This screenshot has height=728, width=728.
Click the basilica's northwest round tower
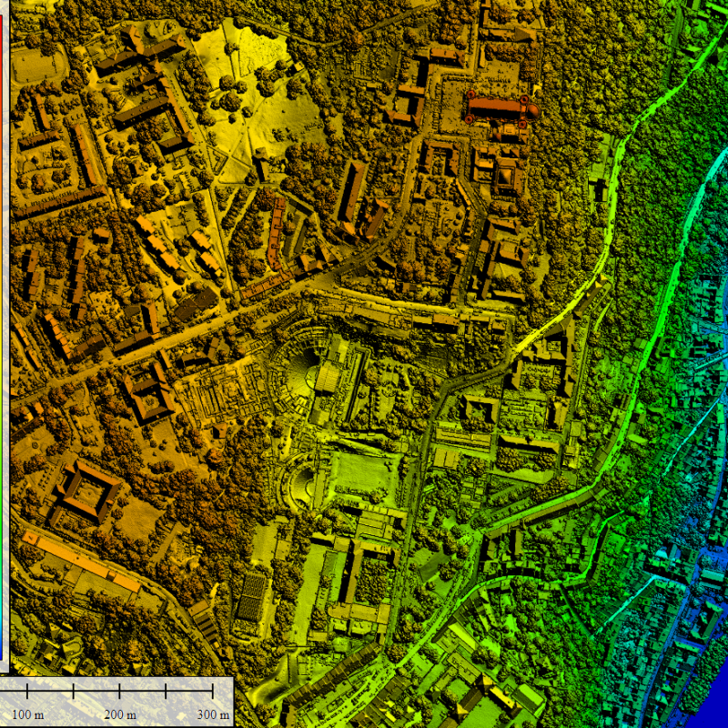(x=471, y=96)
